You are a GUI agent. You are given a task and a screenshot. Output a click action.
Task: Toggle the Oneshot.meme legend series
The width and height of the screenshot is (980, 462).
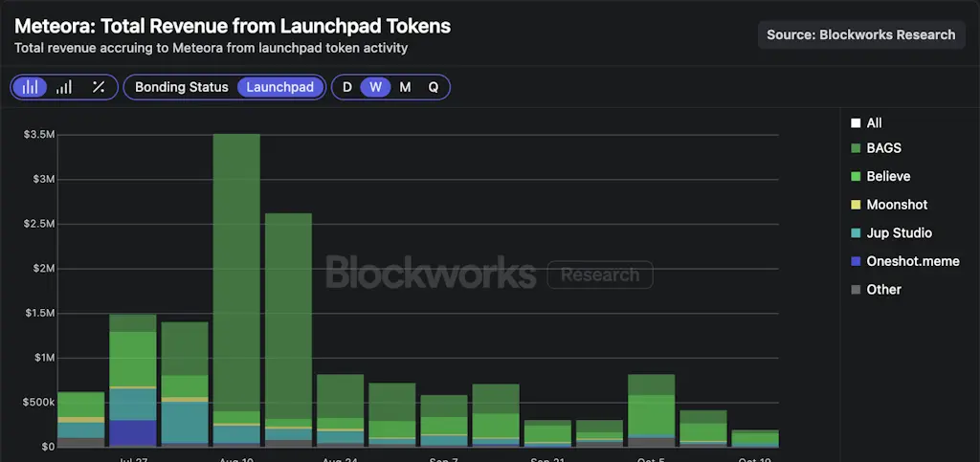point(905,261)
